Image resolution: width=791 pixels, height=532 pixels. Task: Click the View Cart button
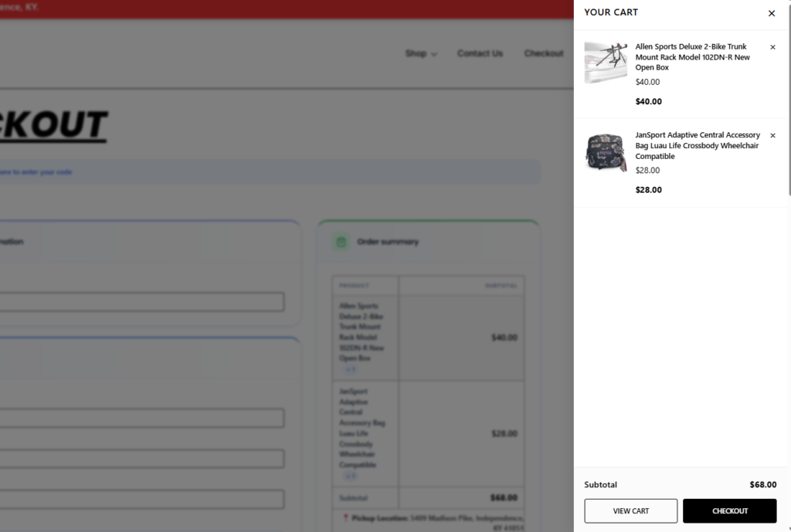[630, 511]
